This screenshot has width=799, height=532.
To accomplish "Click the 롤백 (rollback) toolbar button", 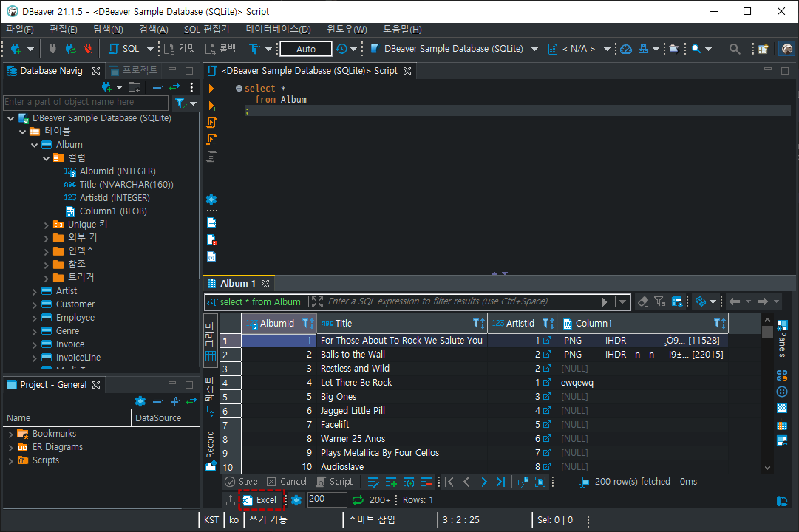I will pos(221,49).
